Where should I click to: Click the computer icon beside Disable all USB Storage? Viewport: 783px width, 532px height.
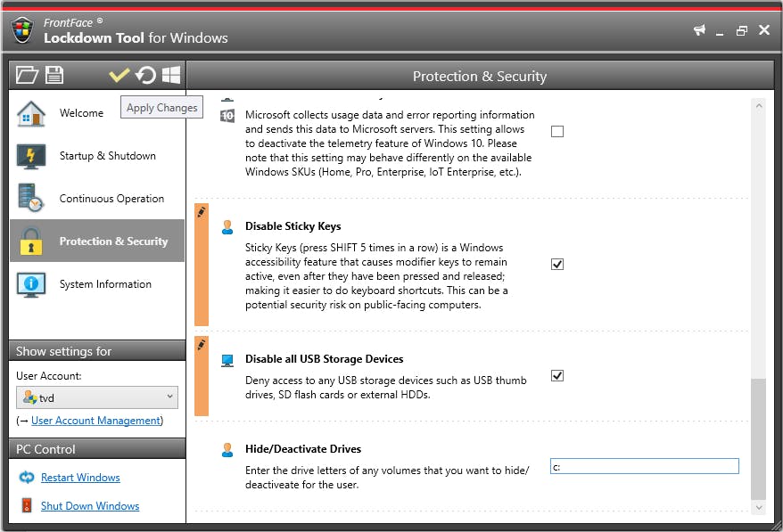pyautogui.click(x=227, y=360)
